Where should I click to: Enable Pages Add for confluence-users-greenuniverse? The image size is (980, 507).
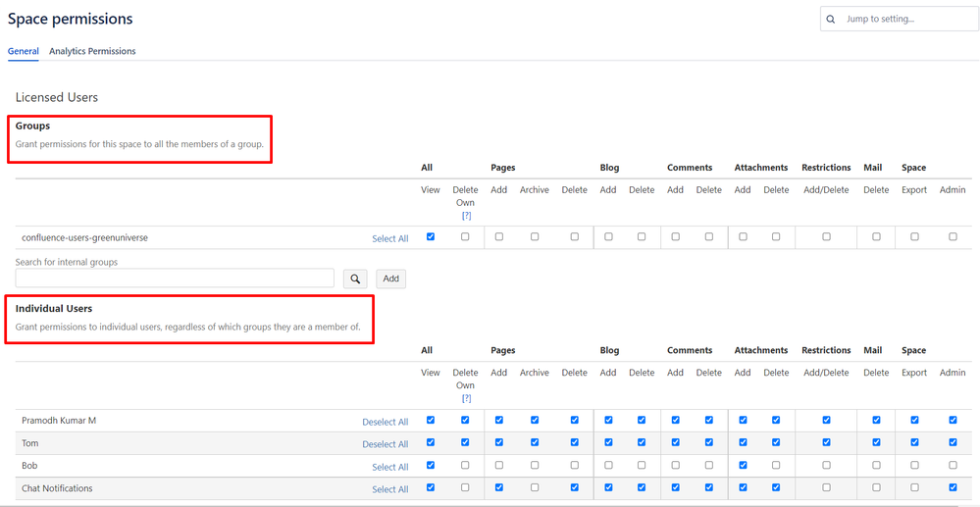(x=498, y=237)
